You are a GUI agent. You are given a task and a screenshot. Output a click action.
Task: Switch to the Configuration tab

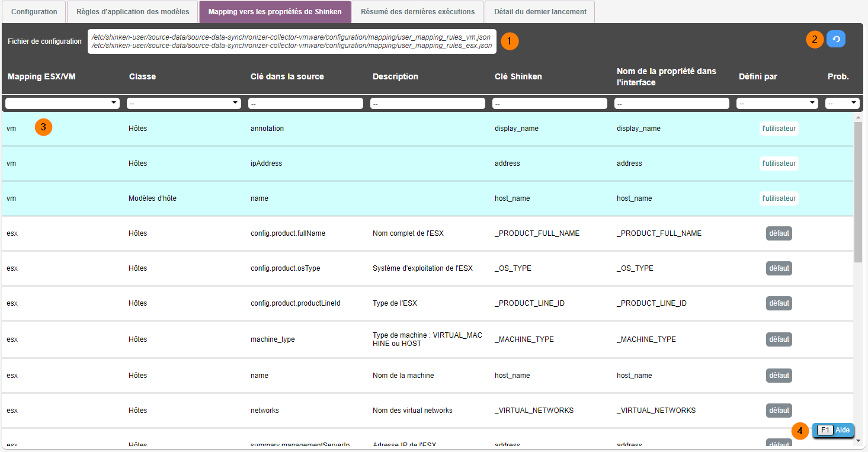pyautogui.click(x=34, y=12)
